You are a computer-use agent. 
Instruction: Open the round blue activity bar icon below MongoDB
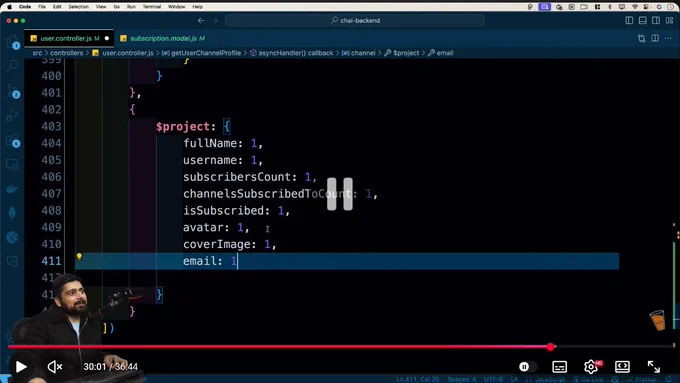(13, 237)
